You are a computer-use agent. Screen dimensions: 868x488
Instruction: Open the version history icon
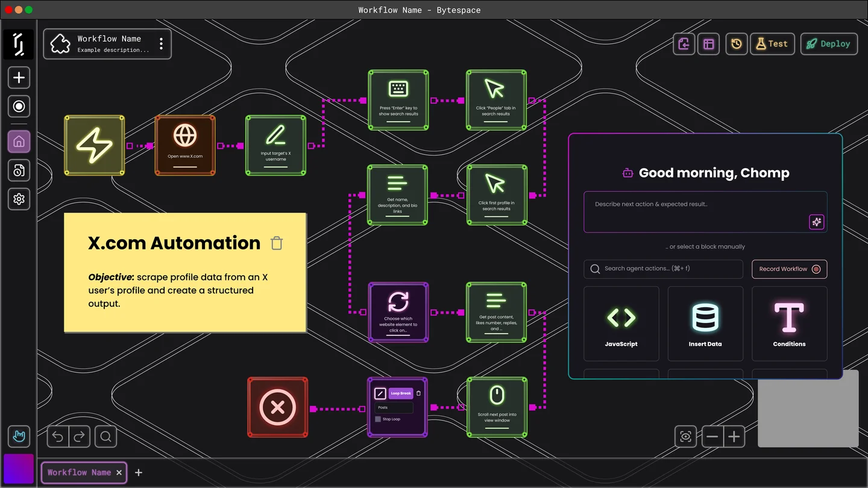pos(737,44)
